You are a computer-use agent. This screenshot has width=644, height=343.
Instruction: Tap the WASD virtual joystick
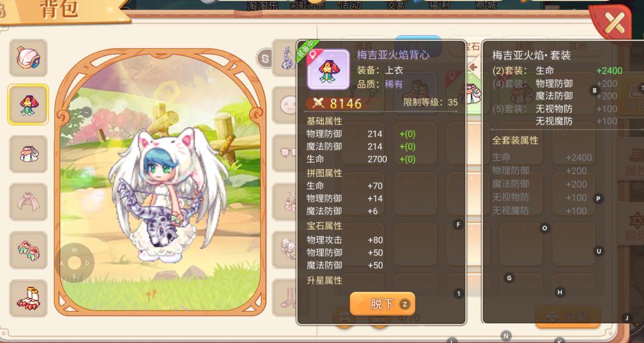pos(75,263)
